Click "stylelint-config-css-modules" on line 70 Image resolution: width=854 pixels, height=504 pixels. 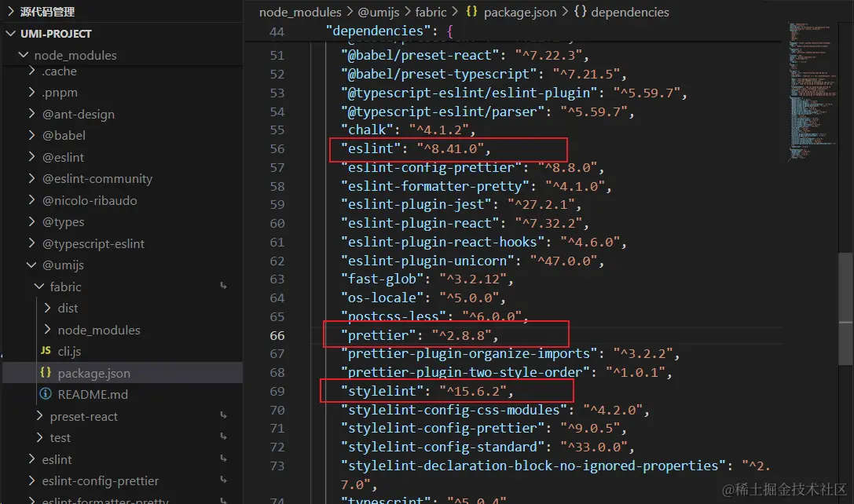pos(453,410)
